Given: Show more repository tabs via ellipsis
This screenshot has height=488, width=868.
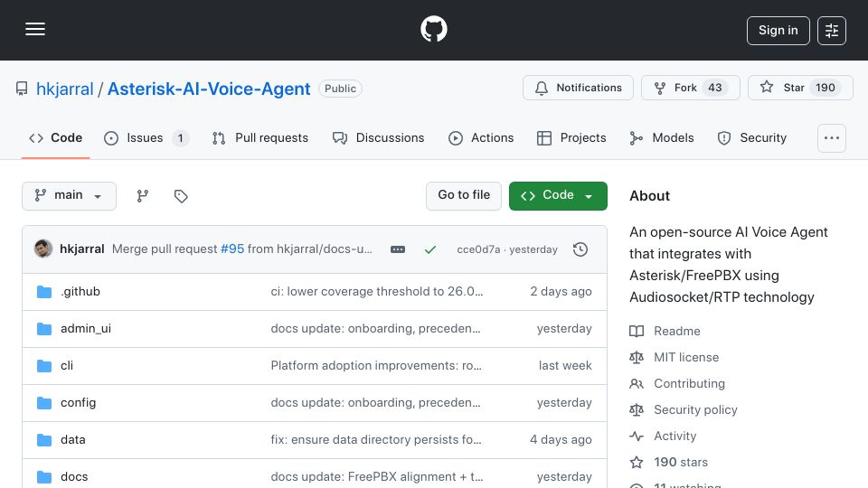Looking at the screenshot, I should point(832,138).
